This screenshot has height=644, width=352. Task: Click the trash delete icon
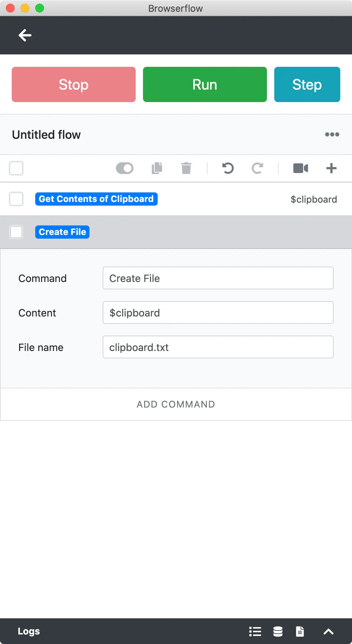tap(186, 168)
